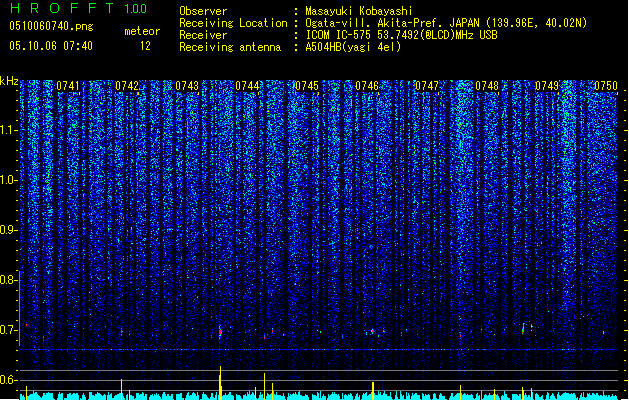Image resolution: width=629 pixels, height=400 pixels.
Task: Click the A504HB(yagi 4el) antenna text
Action: (353, 47)
